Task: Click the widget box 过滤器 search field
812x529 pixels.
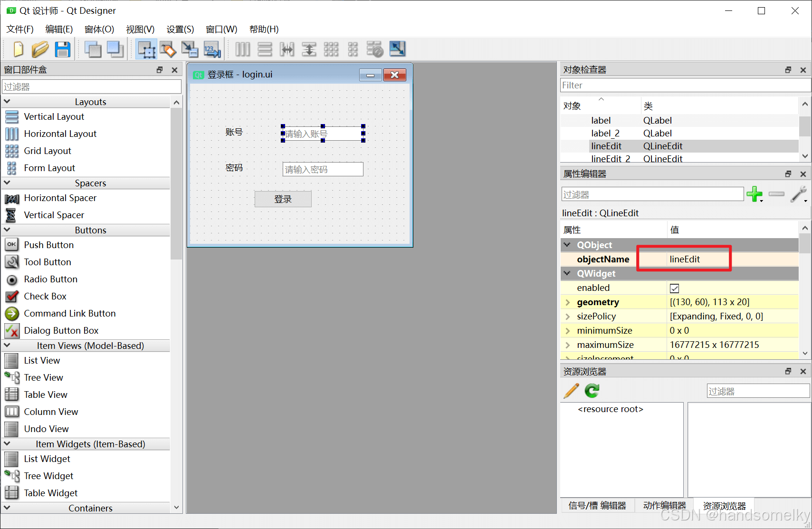Action: 92,87
